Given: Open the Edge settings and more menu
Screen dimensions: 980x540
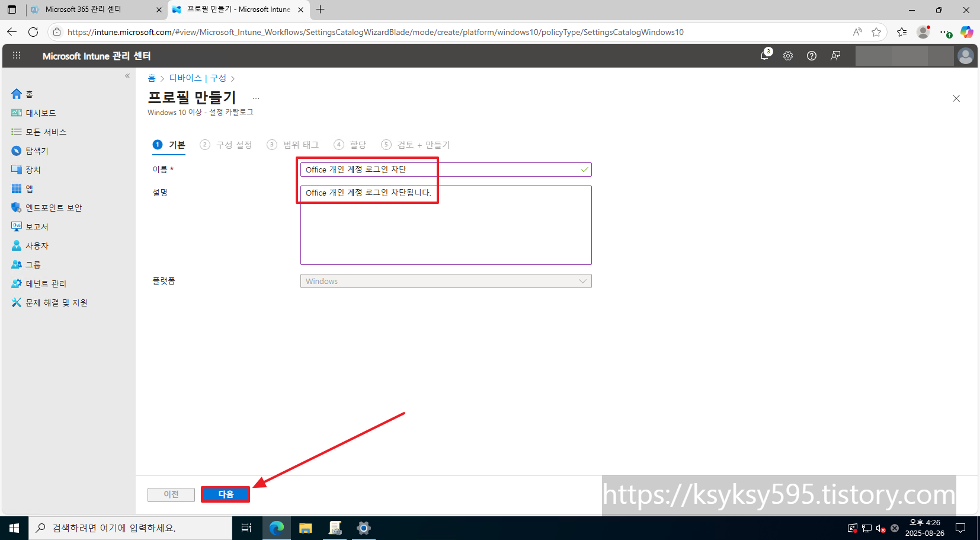Looking at the screenshot, I should 945,32.
